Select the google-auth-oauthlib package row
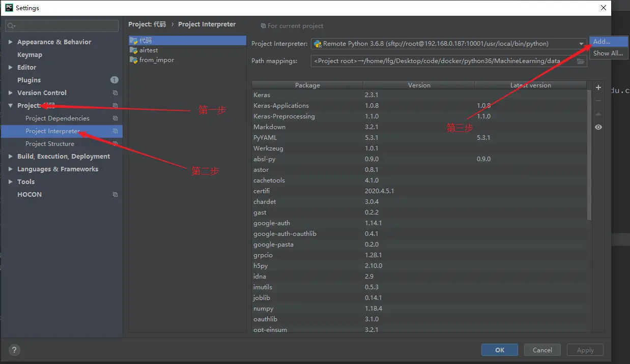This screenshot has width=630, height=364. click(x=419, y=234)
